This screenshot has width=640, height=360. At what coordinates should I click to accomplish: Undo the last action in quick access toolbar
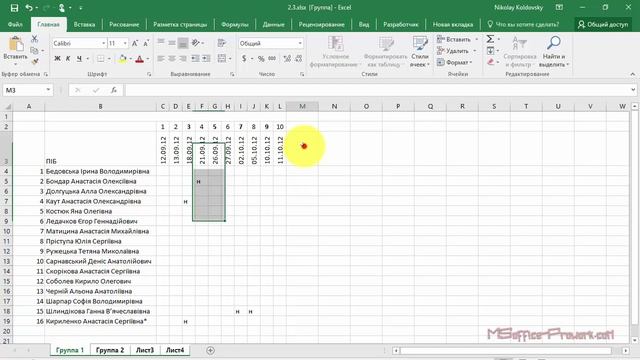[x=29, y=8]
